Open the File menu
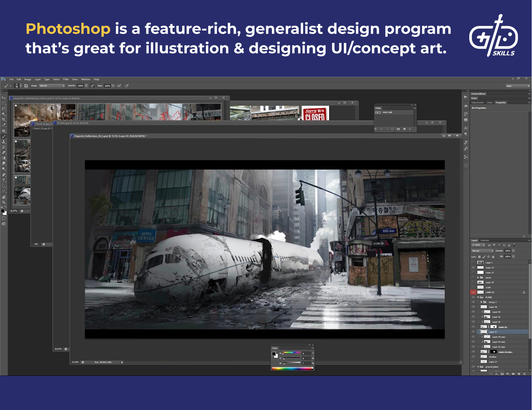The height and width of the screenshot is (410, 532). pyautogui.click(x=11, y=79)
